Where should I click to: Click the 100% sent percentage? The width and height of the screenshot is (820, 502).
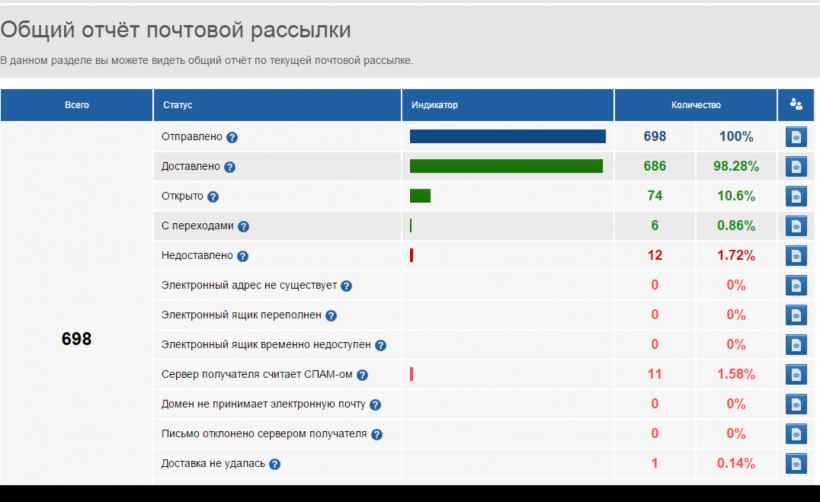point(736,136)
